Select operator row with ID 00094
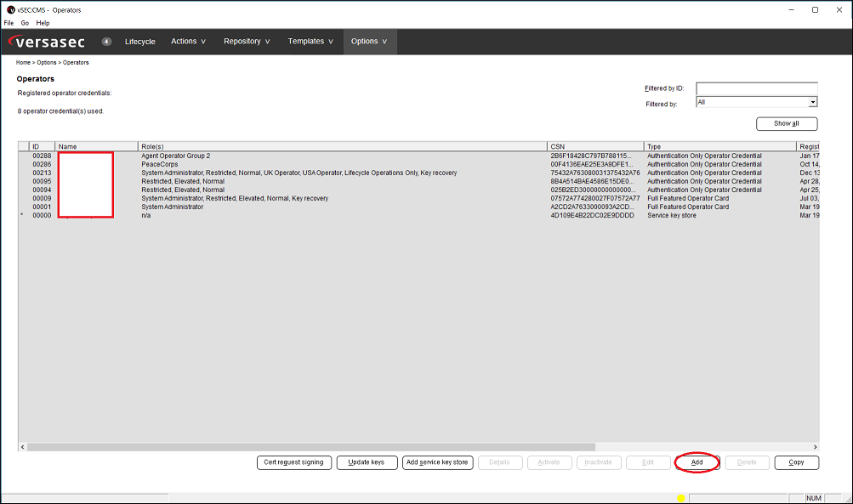The height and width of the screenshot is (504, 853). click(x=419, y=190)
